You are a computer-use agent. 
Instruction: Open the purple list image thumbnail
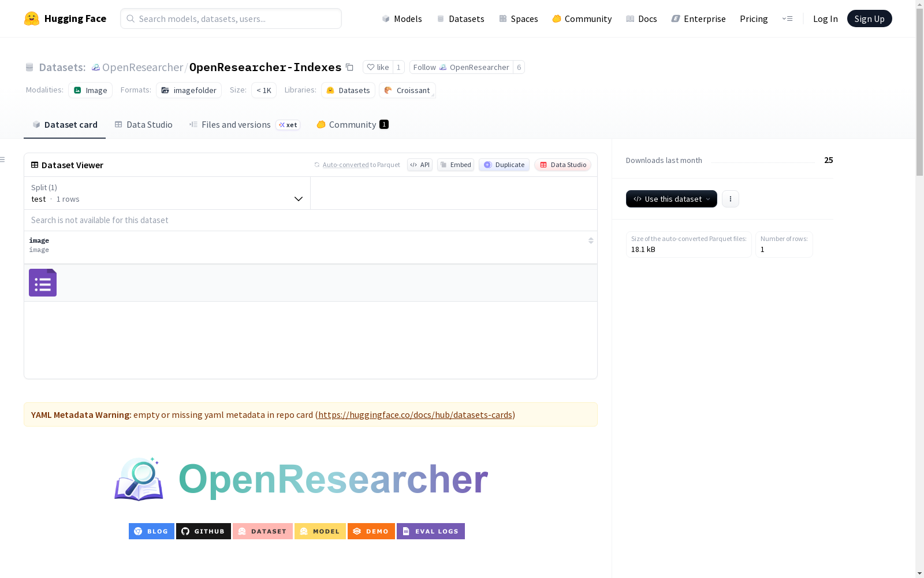pyautogui.click(x=43, y=283)
